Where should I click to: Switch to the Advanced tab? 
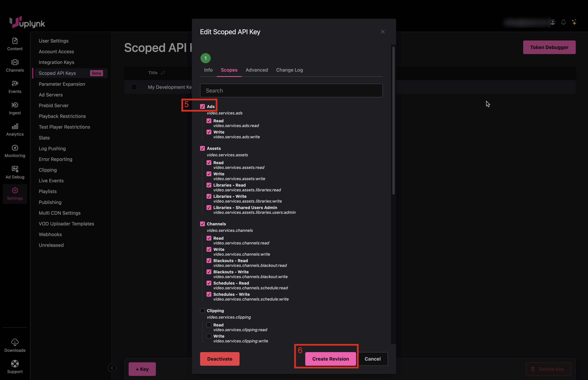click(257, 70)
